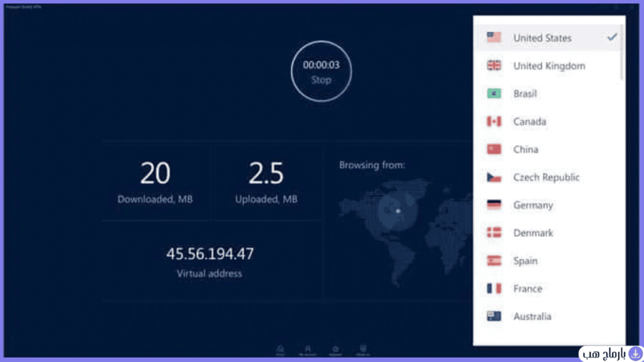Click the 2.5 Uploaded, MB value
The width and height of the screenshot is (644, 362).
(266, 173)
